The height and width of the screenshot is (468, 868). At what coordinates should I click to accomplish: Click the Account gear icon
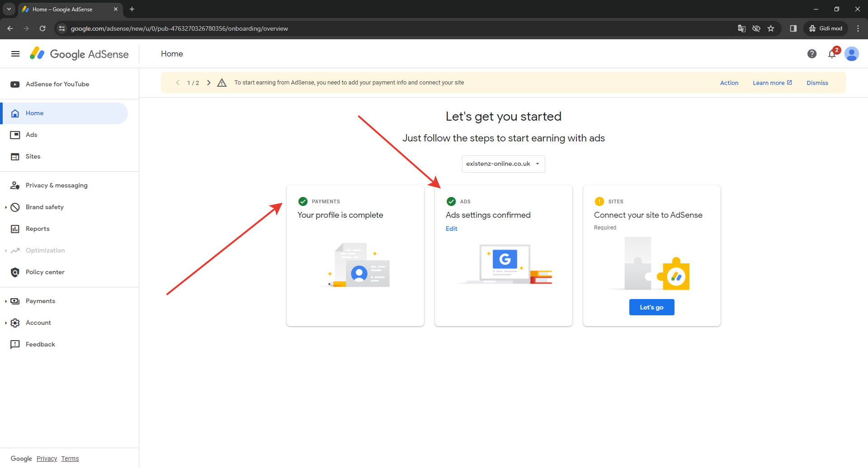pyautogui.click(x=15, y=323)
